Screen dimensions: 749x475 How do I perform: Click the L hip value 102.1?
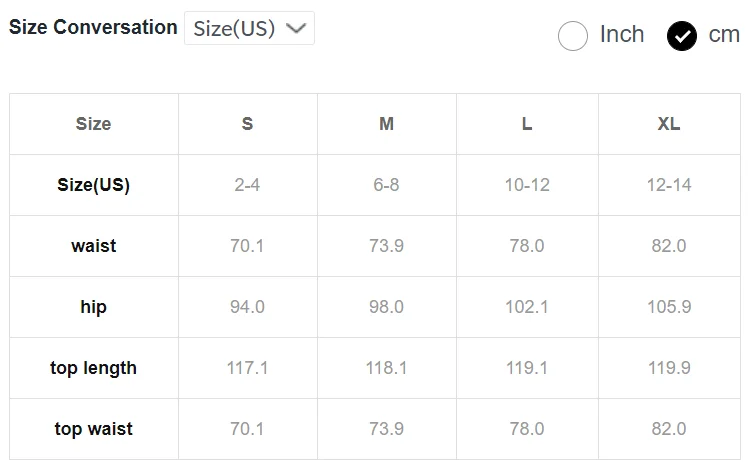click(526, 307)
